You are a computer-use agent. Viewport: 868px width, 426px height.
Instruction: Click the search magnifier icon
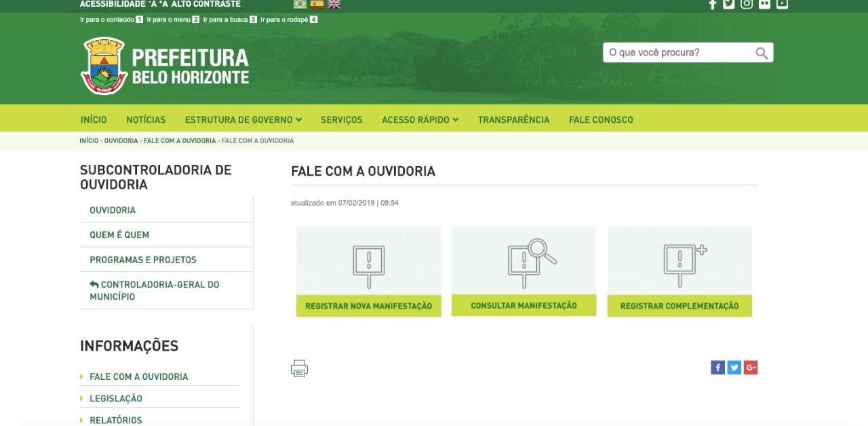point(762,53)
